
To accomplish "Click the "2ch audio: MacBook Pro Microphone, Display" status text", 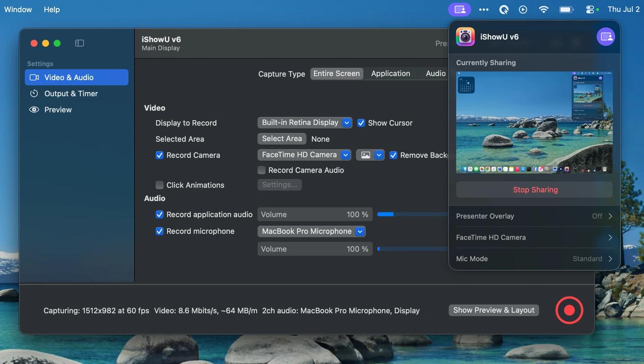I will coord(341,310).
